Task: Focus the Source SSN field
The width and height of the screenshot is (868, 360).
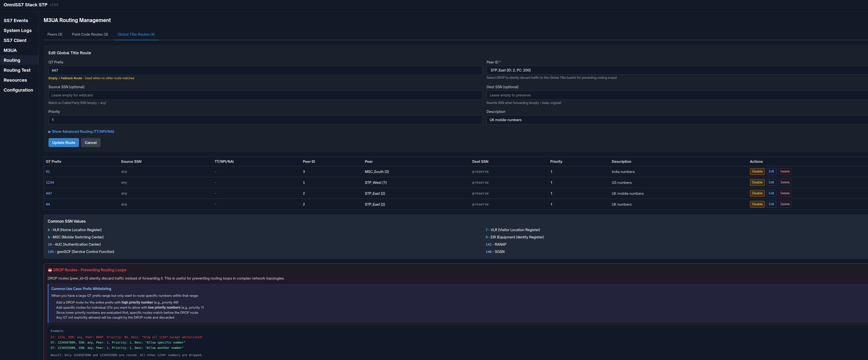Action: 265,95
